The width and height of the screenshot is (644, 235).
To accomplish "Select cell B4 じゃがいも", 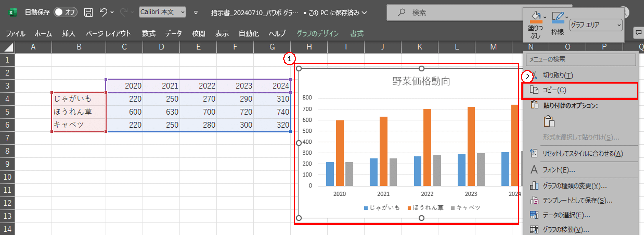I will coord(79,99).
